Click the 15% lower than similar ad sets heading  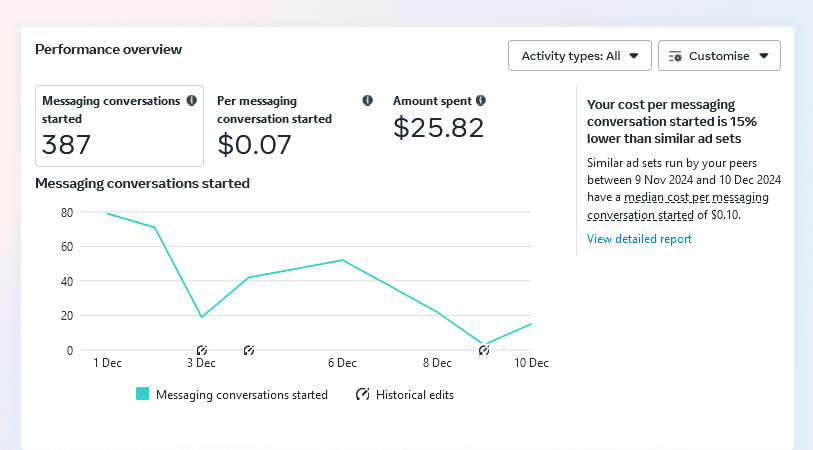(x=671, y=121)
